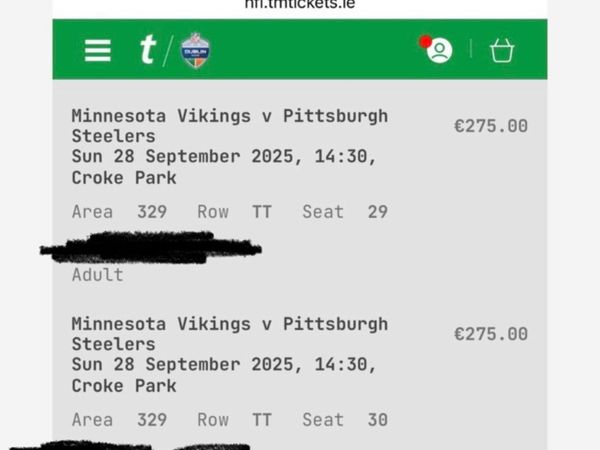Open the hamburger menu
Viewport: 600px width, 450px height.
[98, 50]
